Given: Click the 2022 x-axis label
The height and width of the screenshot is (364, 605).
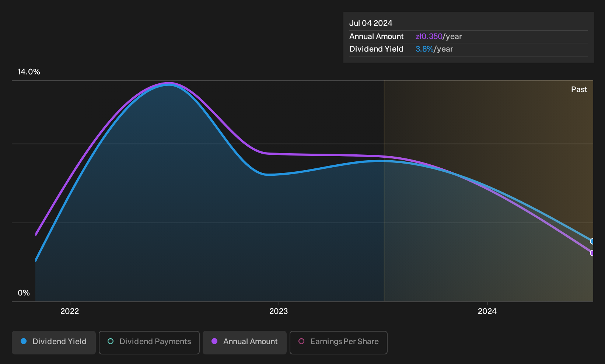Looking at the screenshot, I should click(x=70, y=311).
